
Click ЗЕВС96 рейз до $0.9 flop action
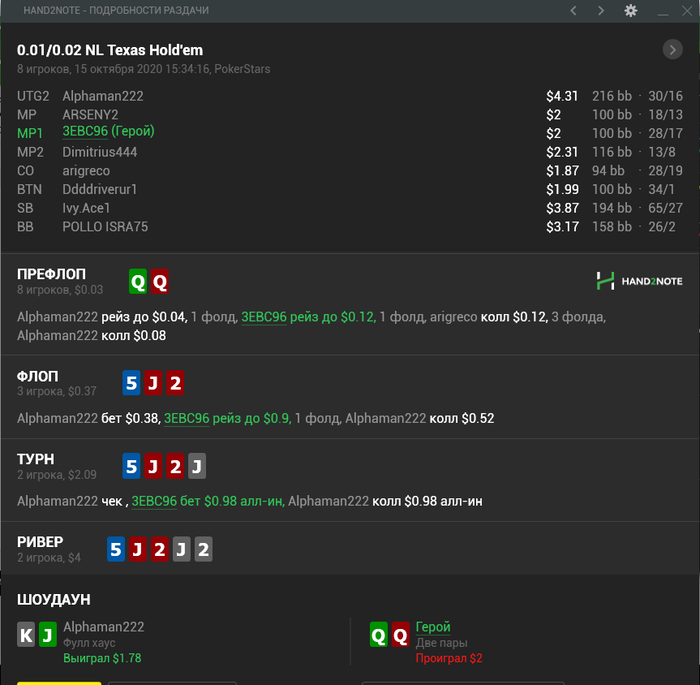(x=228, y=418)
